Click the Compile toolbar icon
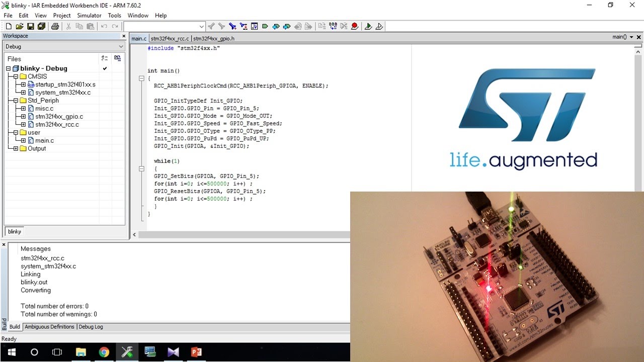 [x=322, y=26]
